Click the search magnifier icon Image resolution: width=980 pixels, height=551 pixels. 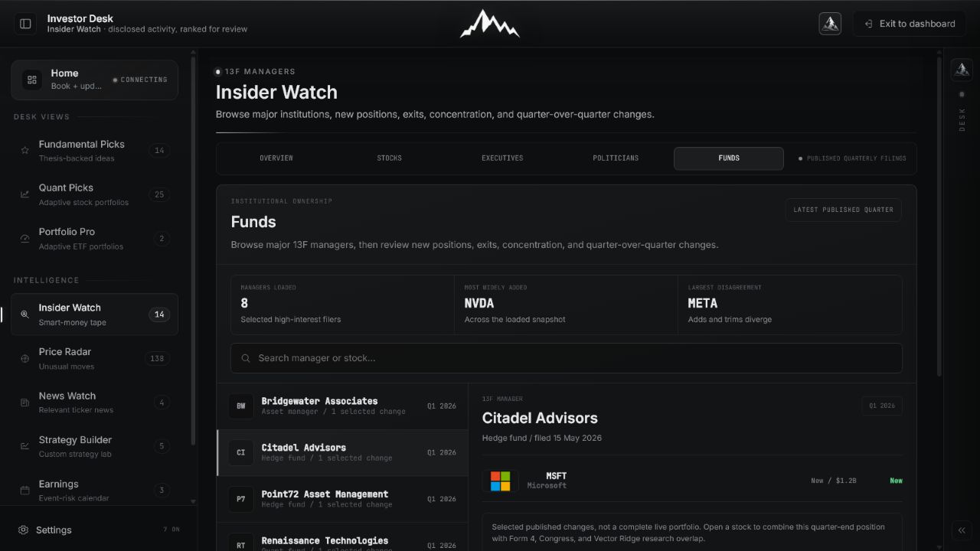[246, 358]
